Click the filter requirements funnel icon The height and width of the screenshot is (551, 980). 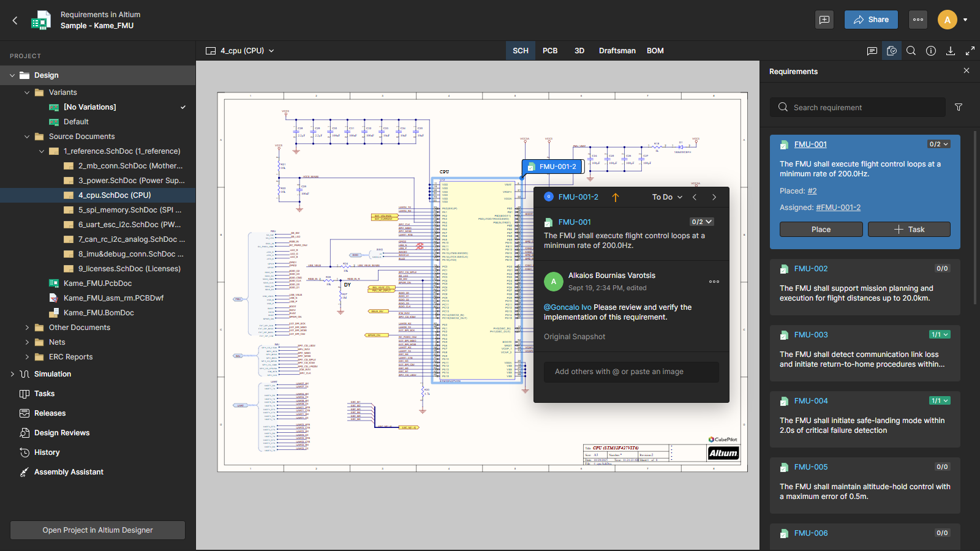click(959, 107)
